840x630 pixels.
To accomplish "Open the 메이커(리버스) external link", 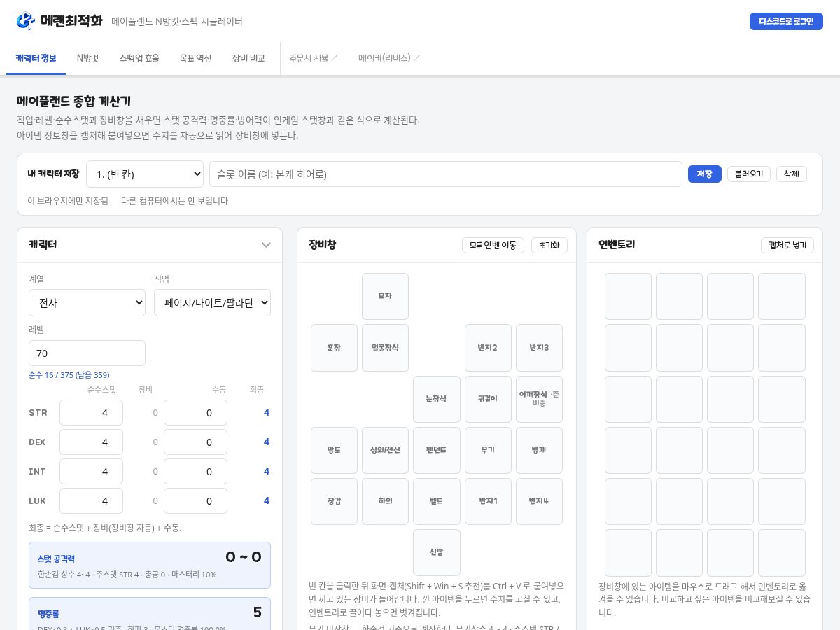I will click(389, 58).
